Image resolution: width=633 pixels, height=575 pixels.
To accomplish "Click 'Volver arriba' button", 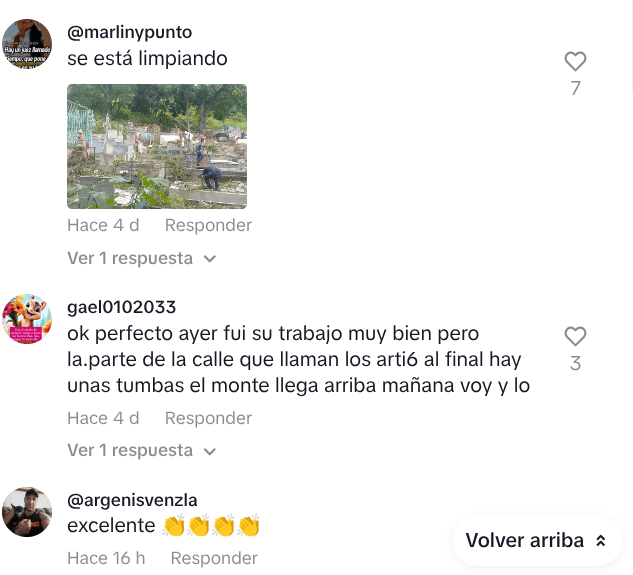I will [537, 541].
